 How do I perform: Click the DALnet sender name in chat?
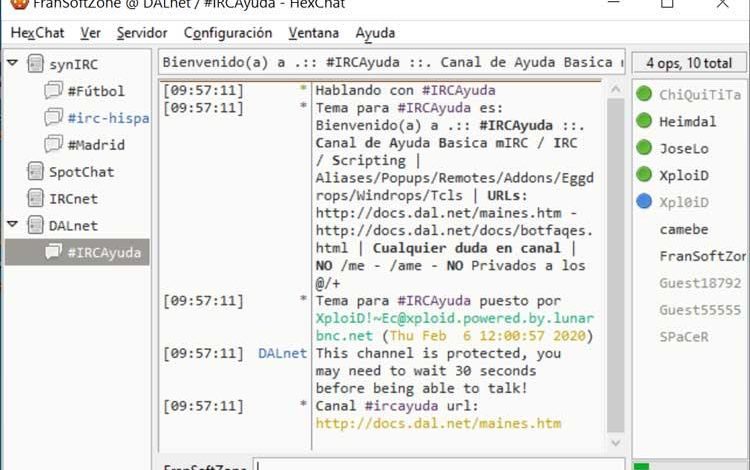click(282, 353)
